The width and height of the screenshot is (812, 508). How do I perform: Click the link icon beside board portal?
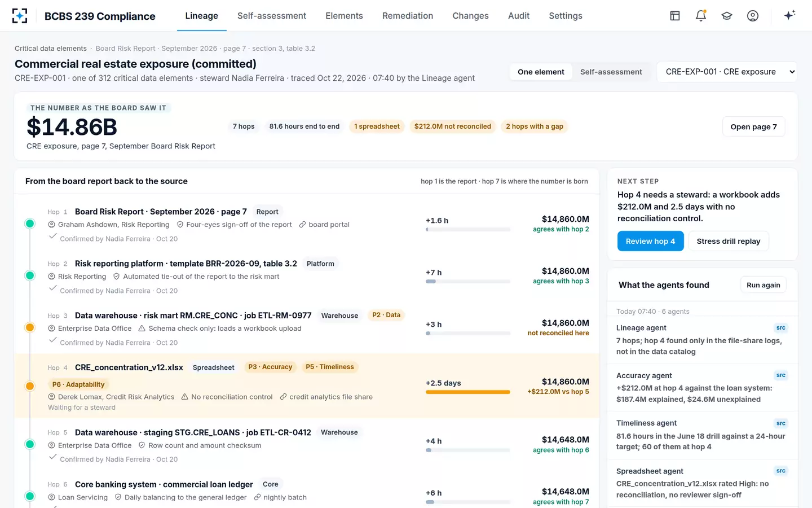(302, 225)
